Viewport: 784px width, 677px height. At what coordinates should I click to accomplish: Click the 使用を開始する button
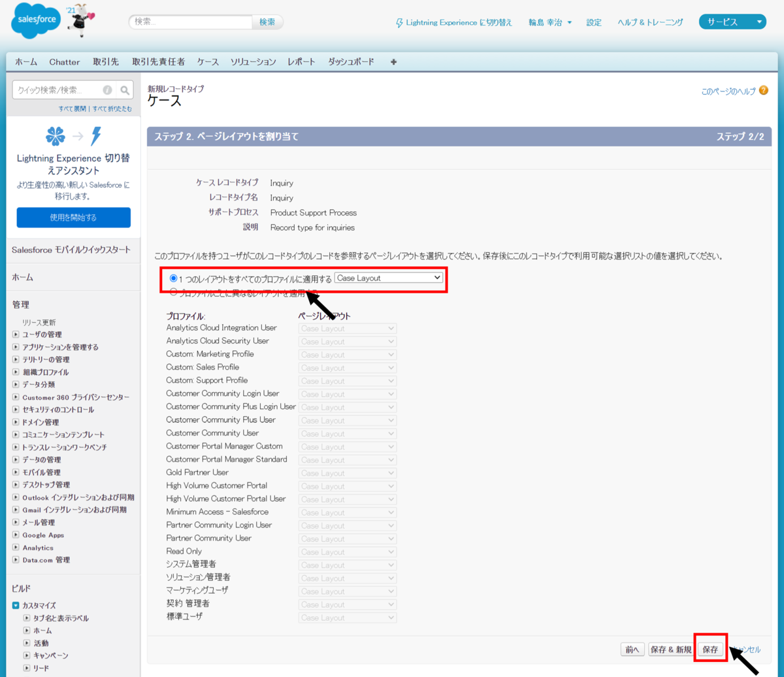pyautogui.click(x=73, y=218)
